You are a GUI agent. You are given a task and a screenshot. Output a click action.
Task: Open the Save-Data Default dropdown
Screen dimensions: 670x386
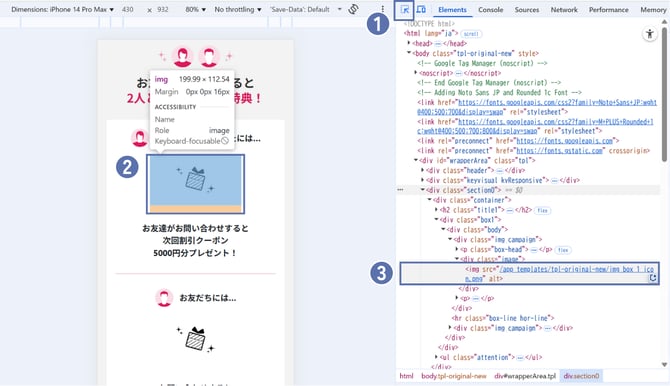click(x=306, y=9)
